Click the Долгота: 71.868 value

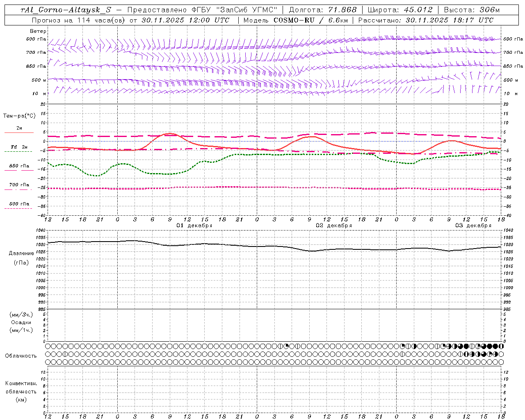point(323,10)
